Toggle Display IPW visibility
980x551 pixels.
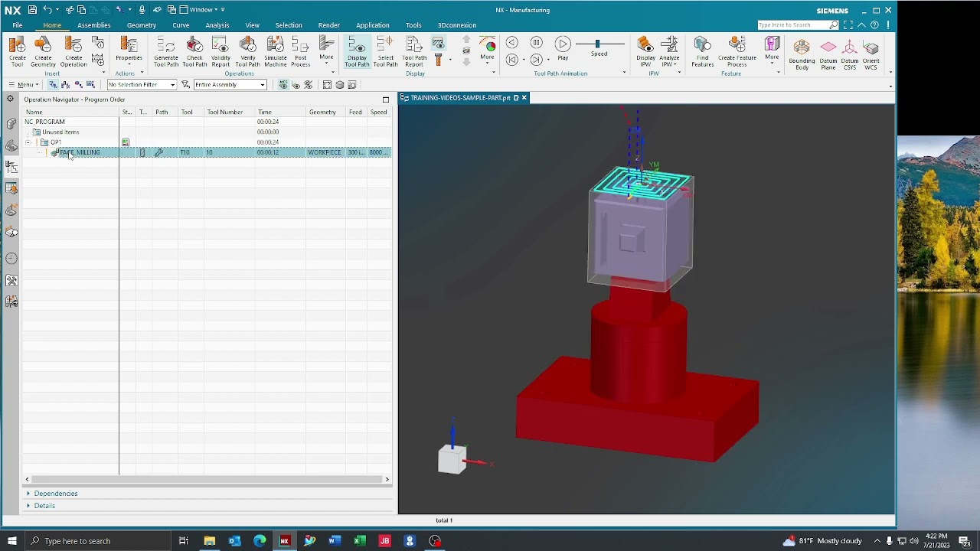(645, 51)
